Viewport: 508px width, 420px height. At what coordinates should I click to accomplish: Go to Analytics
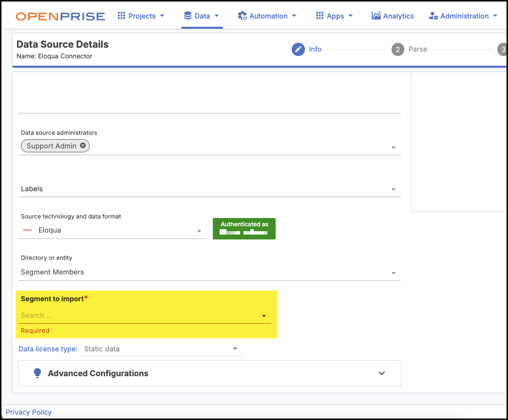pyautogui.click(x=393, y=16)
